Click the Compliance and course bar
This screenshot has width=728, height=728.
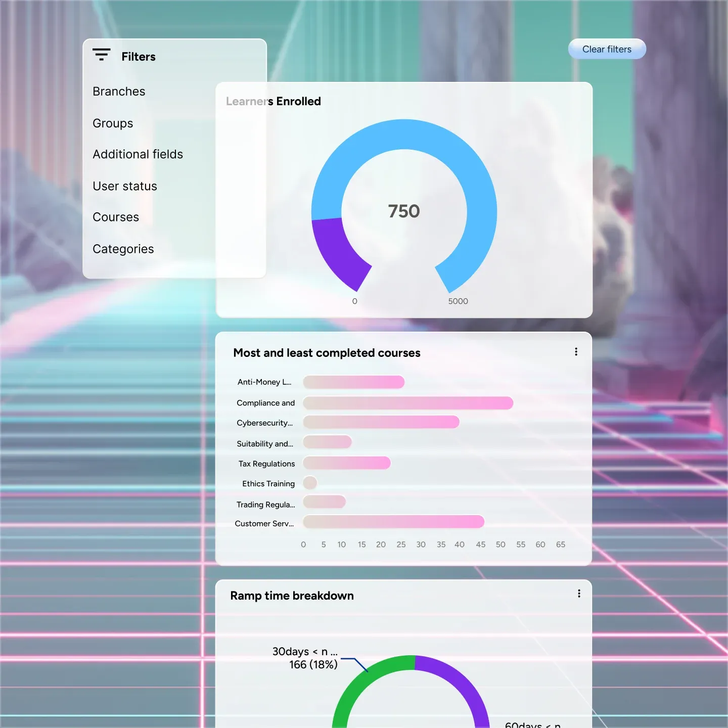coord(407,403)
